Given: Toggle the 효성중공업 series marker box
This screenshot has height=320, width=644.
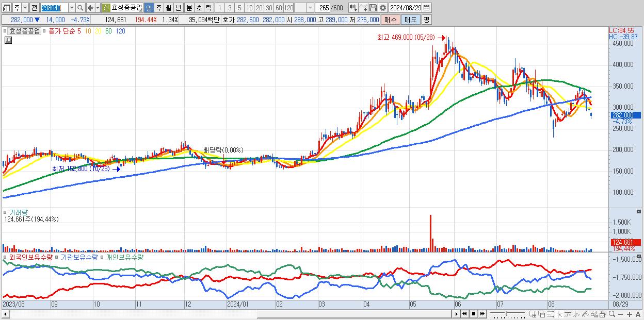Looking at the screenshot, I should (6, 31).
